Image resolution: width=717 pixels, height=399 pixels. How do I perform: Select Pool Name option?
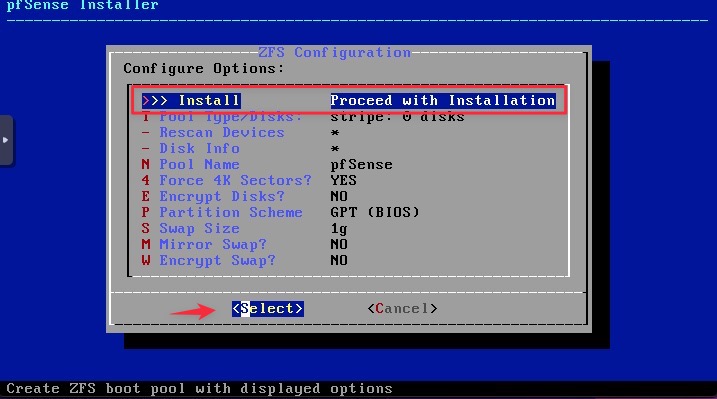(x=191, y=165)
